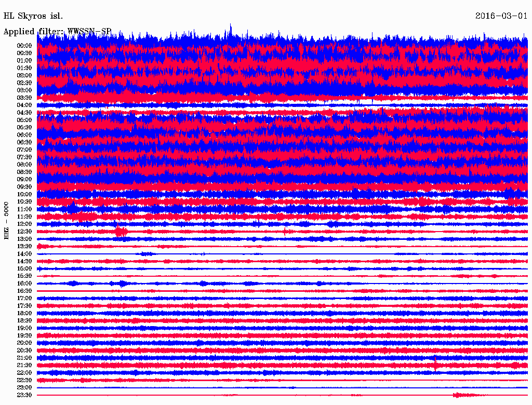Select the 03:30 time label
The image size is (532, 405).
point(24,98)
